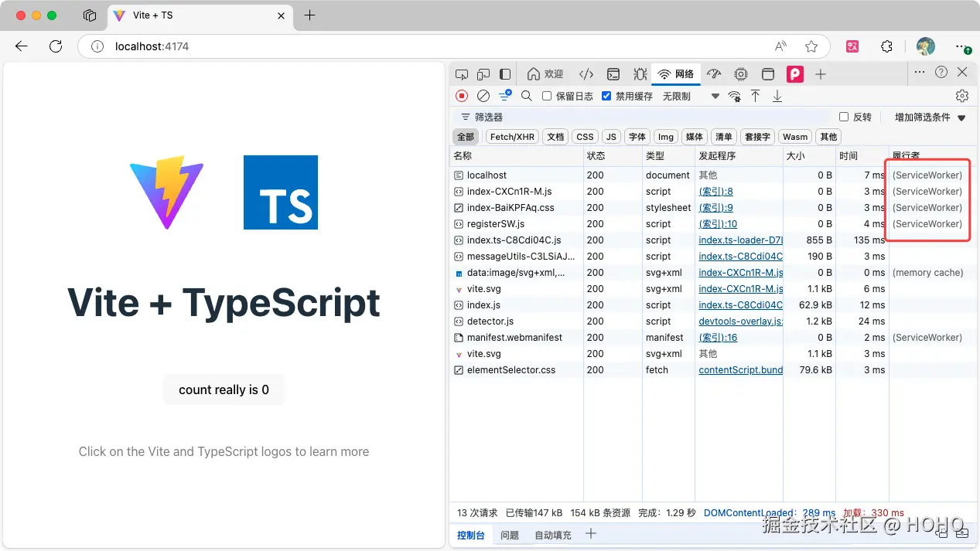Image resolution: width=980 pixels, height=551 pixels.
Task: Open DevTools more options ellipsis
Action: (x=919, y=72)
